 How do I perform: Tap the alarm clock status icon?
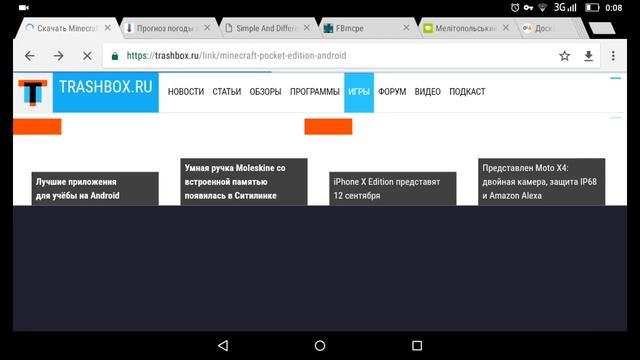pyautogui.click(x=515, y=7)
